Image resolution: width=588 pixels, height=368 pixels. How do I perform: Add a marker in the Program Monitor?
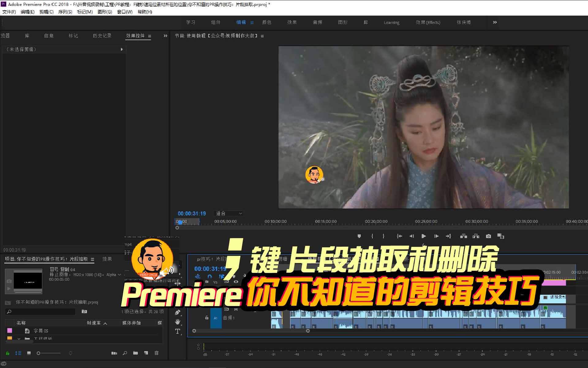click(x=359, y=236)
